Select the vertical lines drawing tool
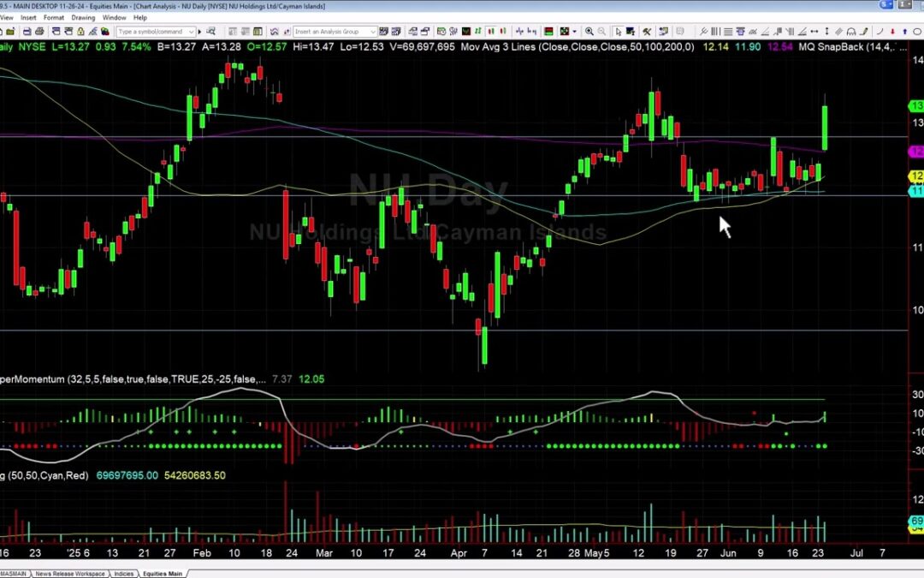924x578 pixels. [714, 32]
